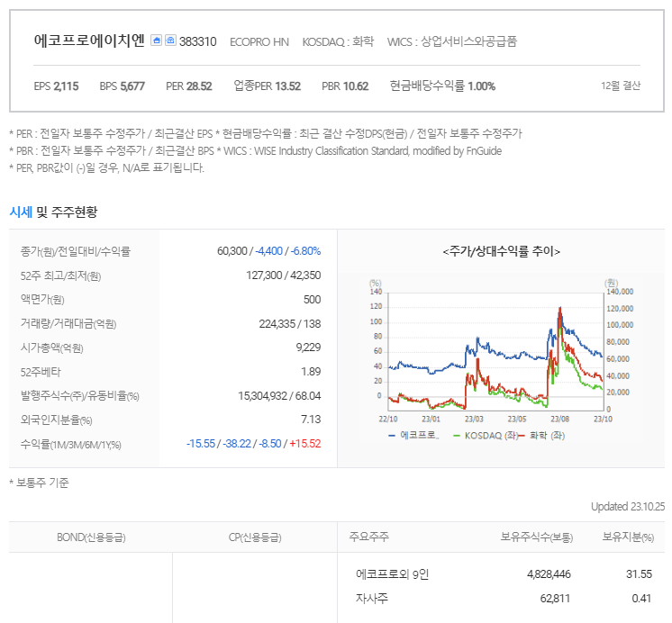The width and height of the screenshot is (672, 623).
Task: Click stock code 383310
Action: (197, 41)
